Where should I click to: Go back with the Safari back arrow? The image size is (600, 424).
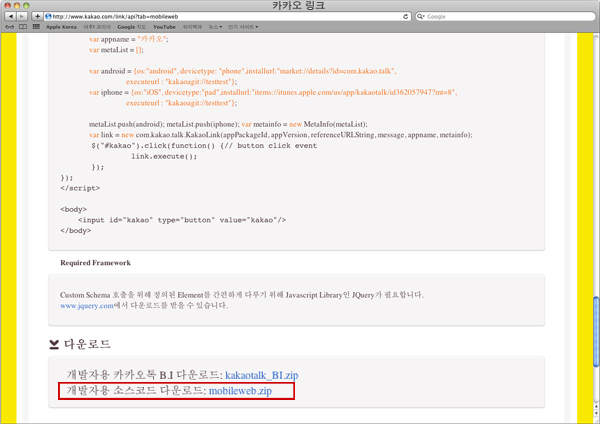point(10,16)
